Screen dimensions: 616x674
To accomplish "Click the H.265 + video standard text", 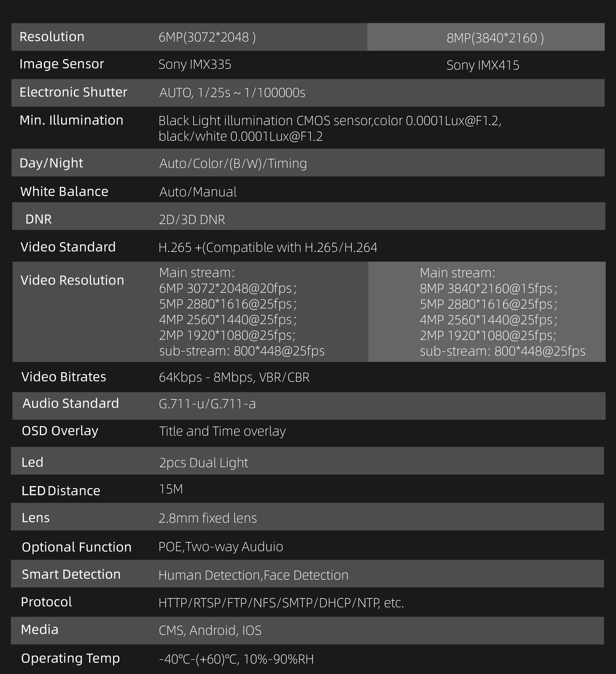I will (267, 248).
